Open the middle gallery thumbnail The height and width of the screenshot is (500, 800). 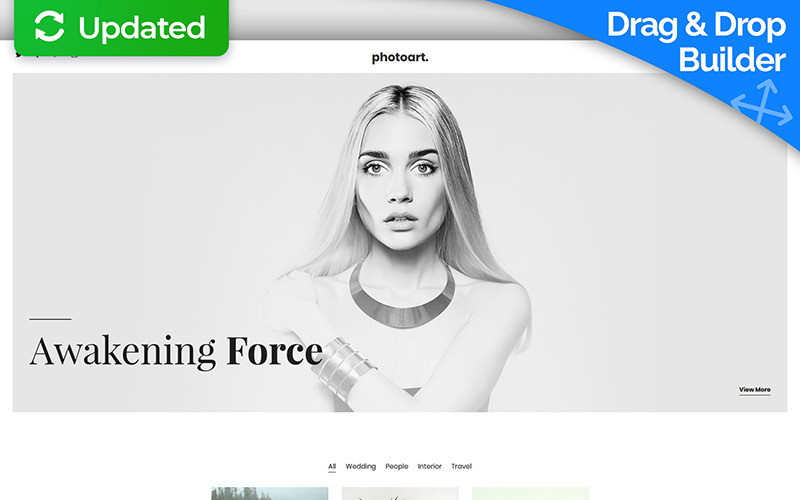(400, 493)
